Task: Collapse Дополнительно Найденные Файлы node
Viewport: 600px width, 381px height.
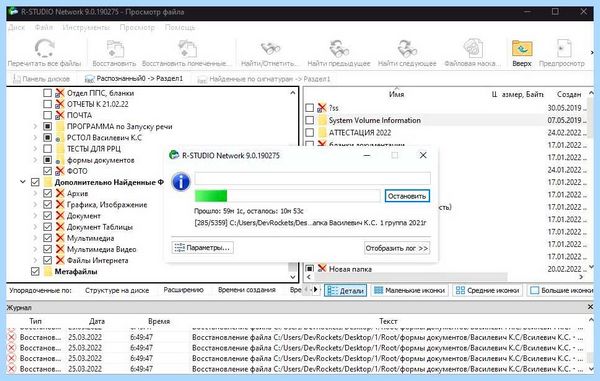Action: pyautogui.click(x=23, y=182)
